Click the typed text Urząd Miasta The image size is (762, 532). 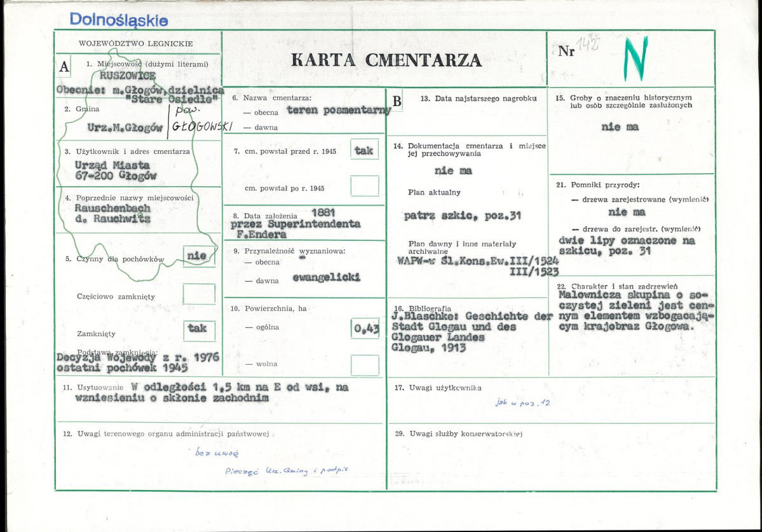(112, 165)
